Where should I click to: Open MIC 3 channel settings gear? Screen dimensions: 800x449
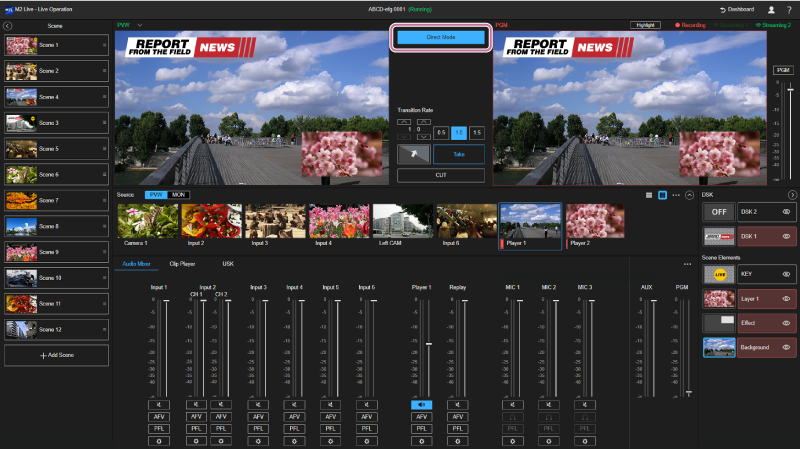(x=585, y=441)
